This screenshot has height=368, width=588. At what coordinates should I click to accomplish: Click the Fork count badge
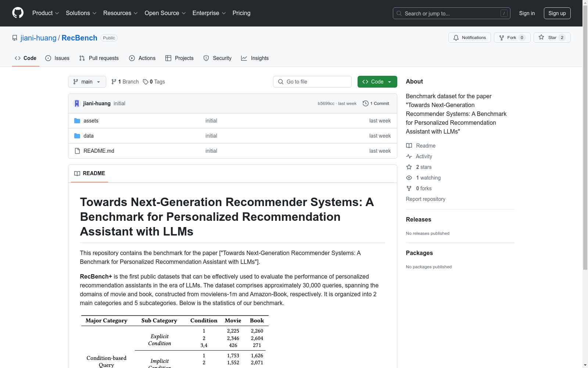pos(522,38)
